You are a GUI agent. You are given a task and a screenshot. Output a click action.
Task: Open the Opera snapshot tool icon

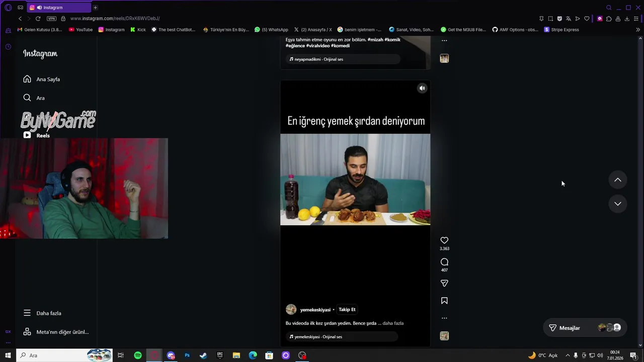550,19
